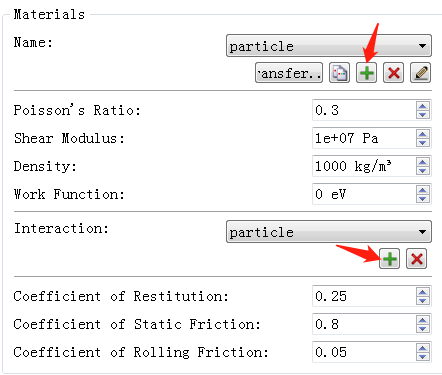The height and width of the screenshot is (375, 442).
Task: Open the Interaction dropdown
Action: coord(329,232)
